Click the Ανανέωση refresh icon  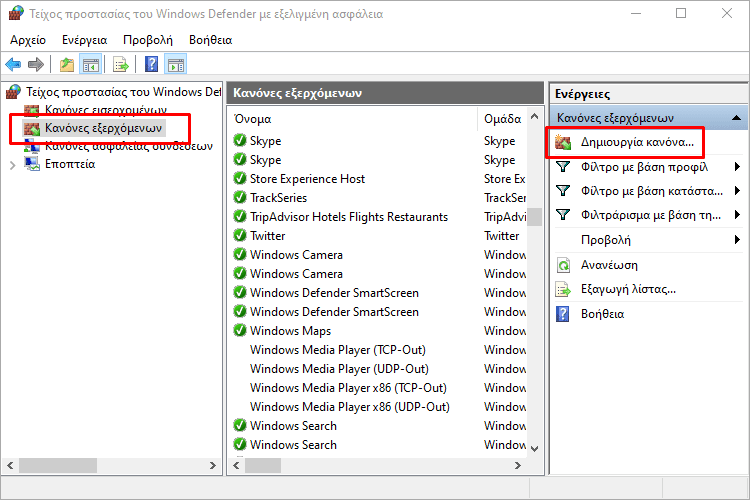point(563,265)
